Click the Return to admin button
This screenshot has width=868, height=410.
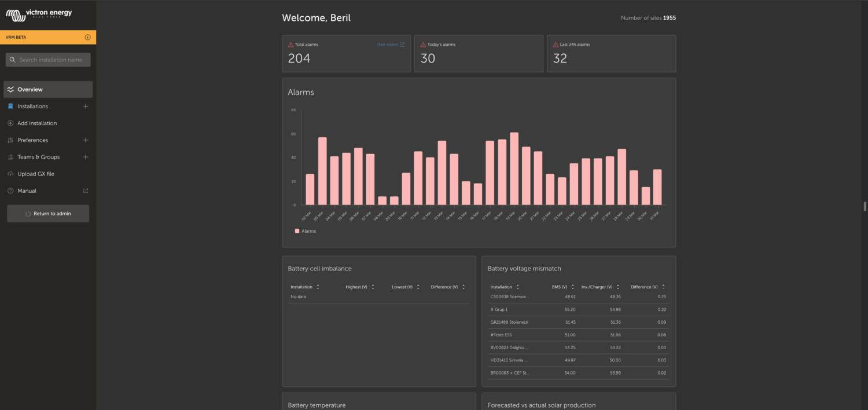click(47, 213)
